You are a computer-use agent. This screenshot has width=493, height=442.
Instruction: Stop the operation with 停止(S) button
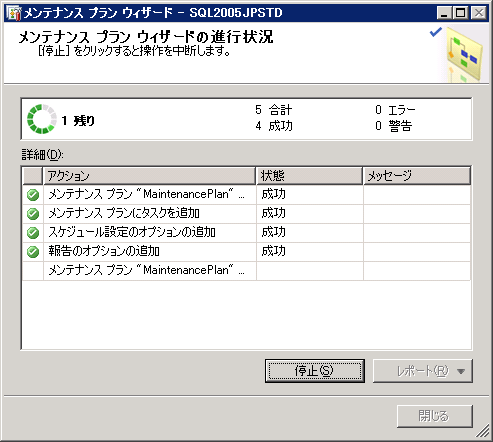click(315, 371)
